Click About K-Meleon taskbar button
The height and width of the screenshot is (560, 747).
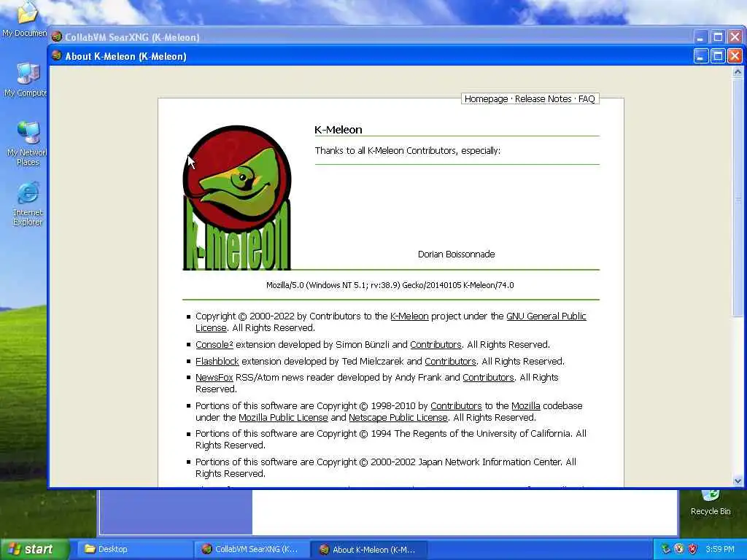pos(368,550)
